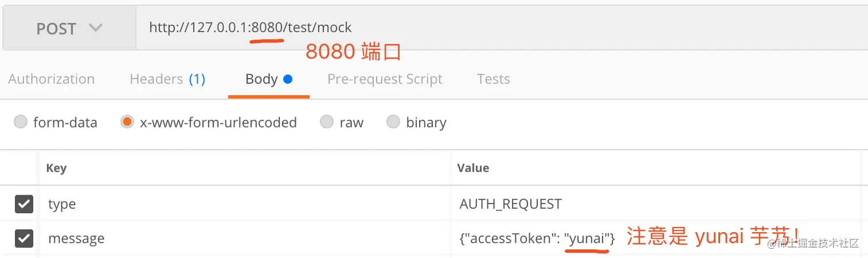The image size is (868, 258).
Task: Choose the raw body type
Action: click(327, 122)
